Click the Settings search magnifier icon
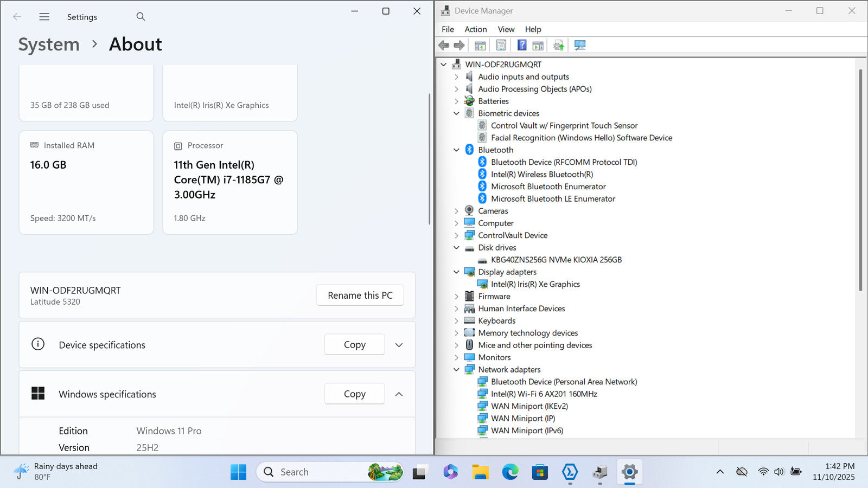The width and height of the screenshot is (868, 488). point(141,17)
